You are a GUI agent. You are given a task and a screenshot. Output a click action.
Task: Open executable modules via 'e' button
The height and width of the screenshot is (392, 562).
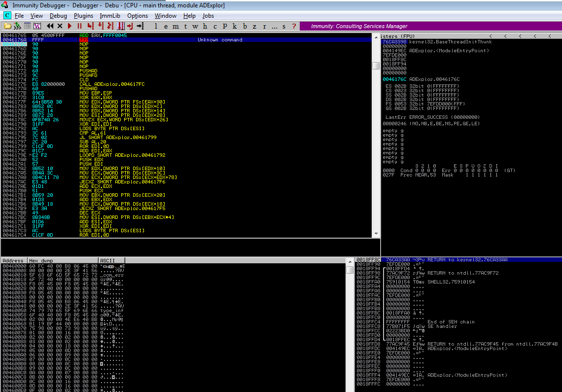coord(165,26)
